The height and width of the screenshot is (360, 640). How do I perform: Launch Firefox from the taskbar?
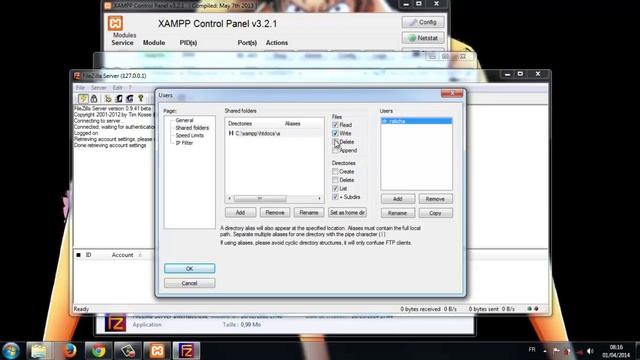70,351
